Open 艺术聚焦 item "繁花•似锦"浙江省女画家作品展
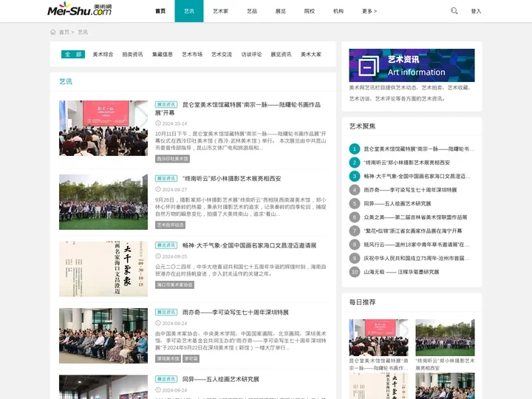The image size is (532, 399). [x=413, y=231]
